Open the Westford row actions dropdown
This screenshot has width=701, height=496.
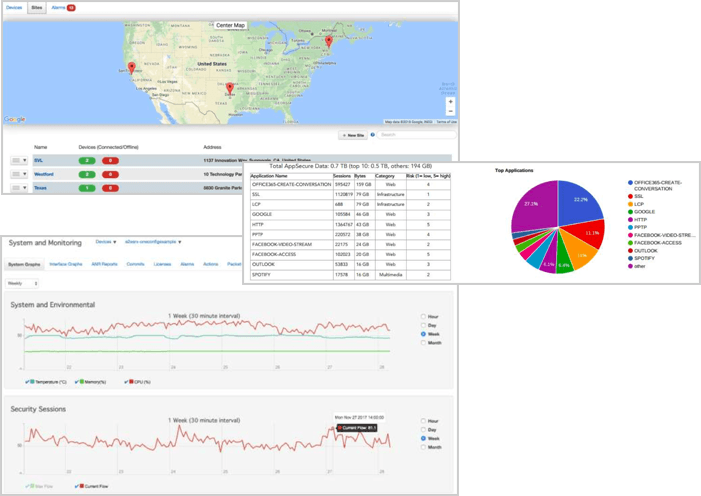[x=19, y=174]
